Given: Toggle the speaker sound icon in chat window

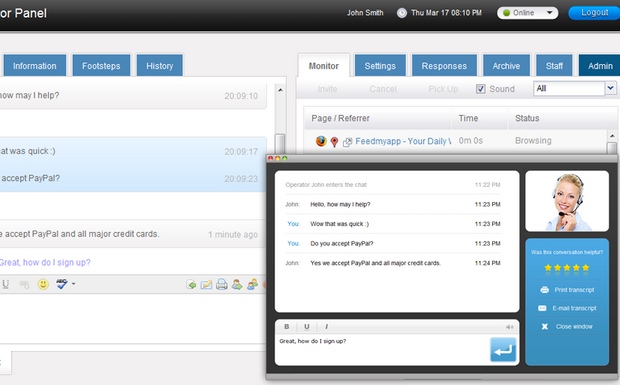Looking at the screenshot, I should 510,327.
